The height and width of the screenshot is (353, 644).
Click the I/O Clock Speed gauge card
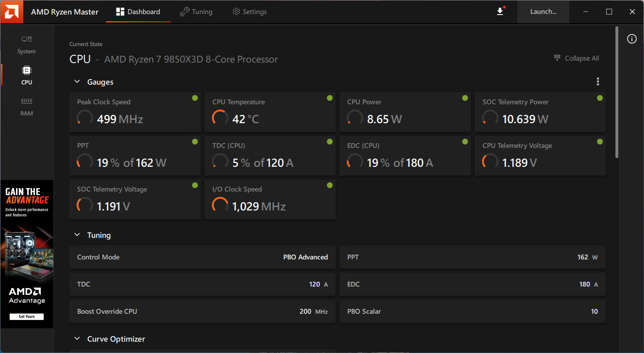tap(270, 199)
